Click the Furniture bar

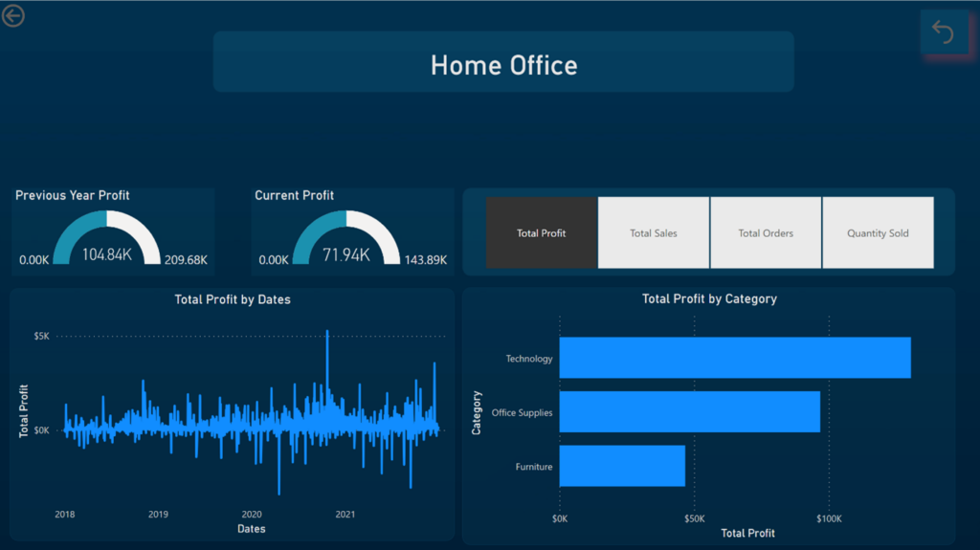tap(622, 466)
